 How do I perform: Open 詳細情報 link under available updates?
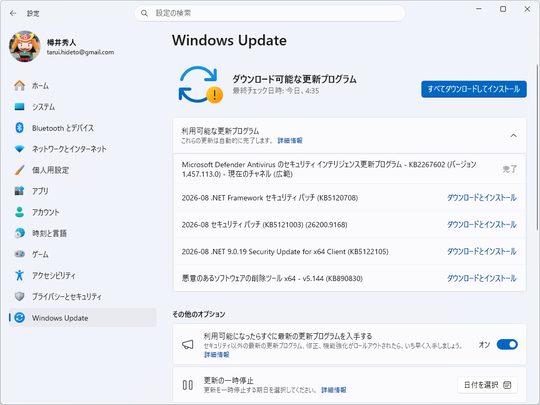click(x=290, y=141)
